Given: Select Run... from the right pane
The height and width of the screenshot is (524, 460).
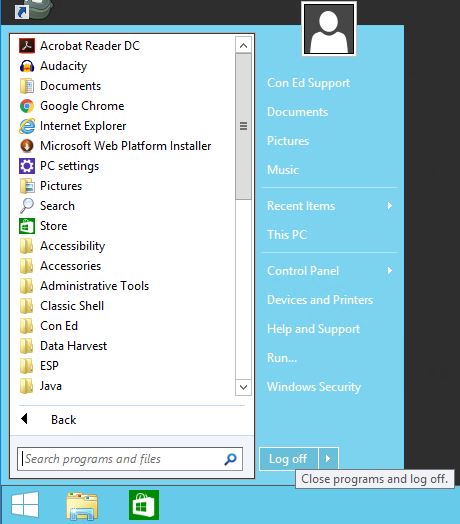Looking at the screenshot, I should click(x=282, y=358).
